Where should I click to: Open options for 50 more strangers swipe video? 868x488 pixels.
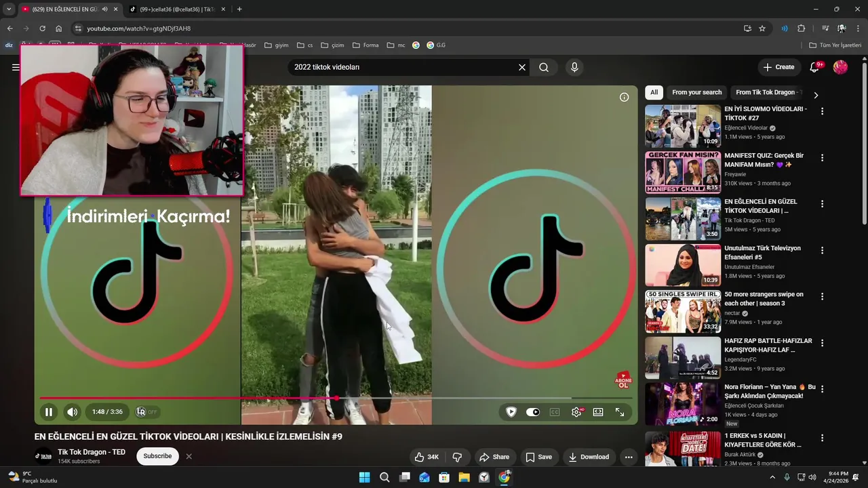(823, 296)
